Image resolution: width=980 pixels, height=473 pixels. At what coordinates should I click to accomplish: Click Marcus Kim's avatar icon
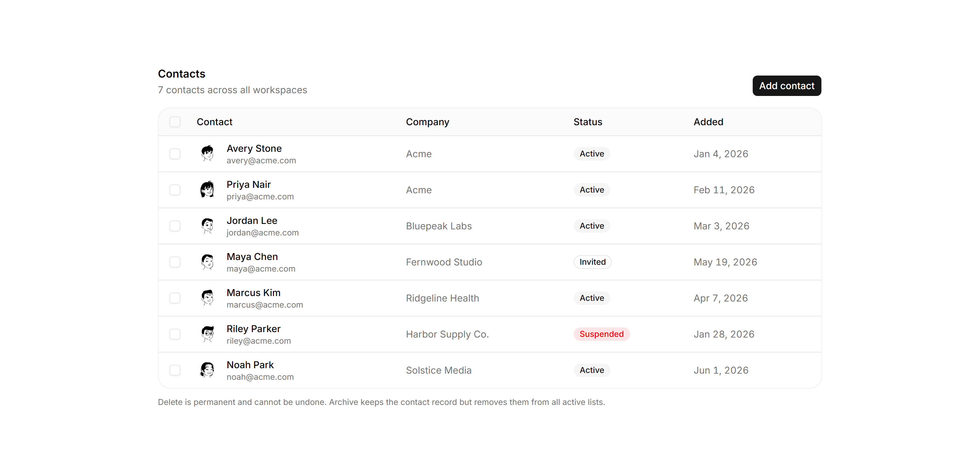coord(207,298)
